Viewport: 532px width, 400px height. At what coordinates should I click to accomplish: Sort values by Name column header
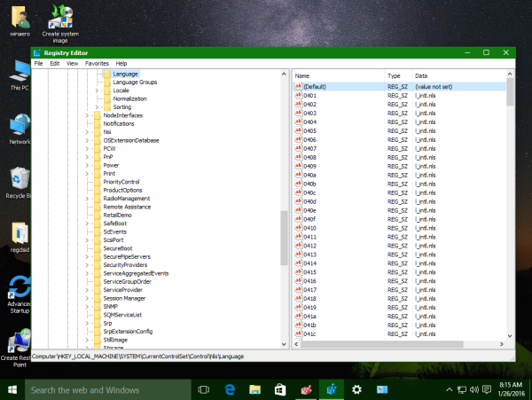(339, 76)
